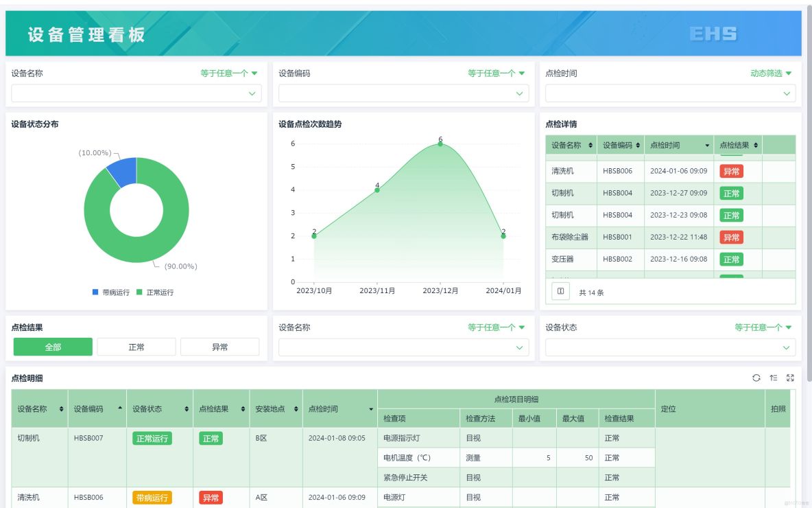Click the 正常运行 status tag for 切制机
Viewport: 812px width, 508px height.
pos(152,437)
